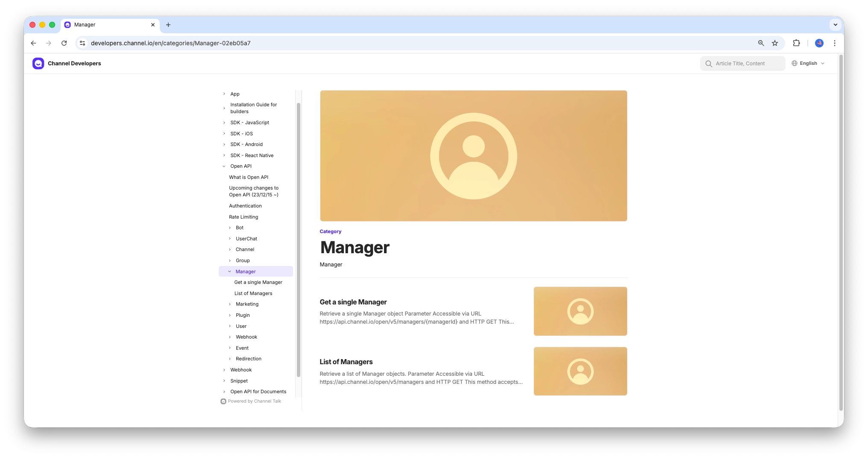Select Event in the sidebar
Screen dimensions: 868x459
[242, 348]
